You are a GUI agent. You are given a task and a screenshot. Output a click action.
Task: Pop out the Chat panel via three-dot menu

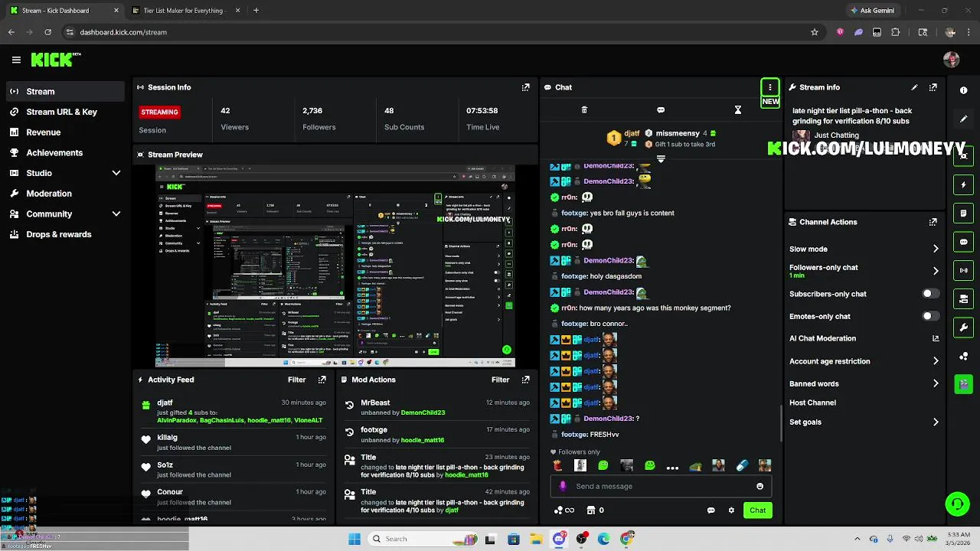pyautogui.click(x=770, y=87)
